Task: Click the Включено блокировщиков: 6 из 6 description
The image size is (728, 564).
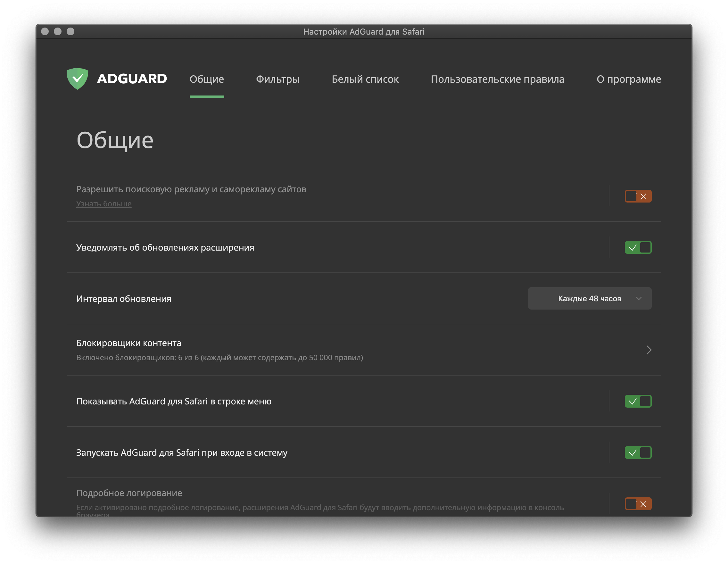Action: coord(220,358)
